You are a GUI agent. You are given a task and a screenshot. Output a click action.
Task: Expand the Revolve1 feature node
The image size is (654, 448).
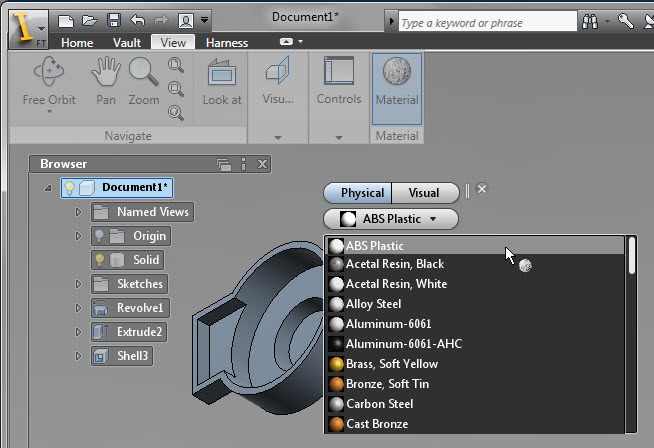[x=78, y=308]
